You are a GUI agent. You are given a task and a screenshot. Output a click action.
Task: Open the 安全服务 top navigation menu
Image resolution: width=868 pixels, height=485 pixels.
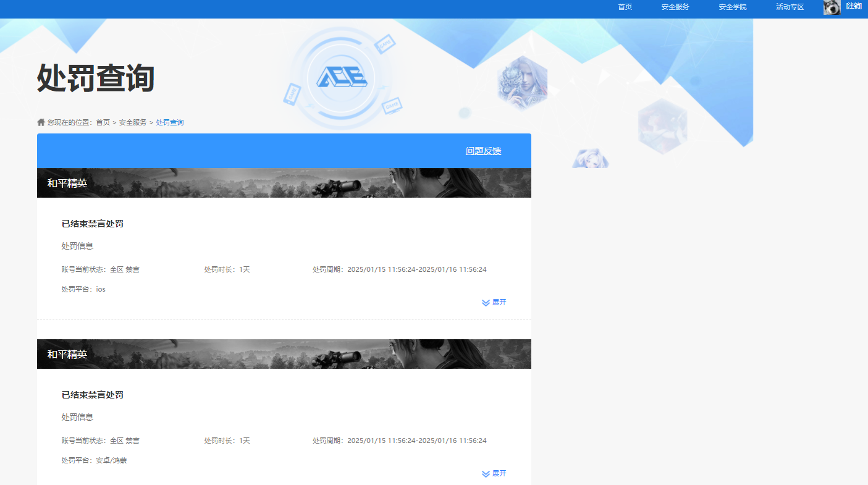(675, 7)
